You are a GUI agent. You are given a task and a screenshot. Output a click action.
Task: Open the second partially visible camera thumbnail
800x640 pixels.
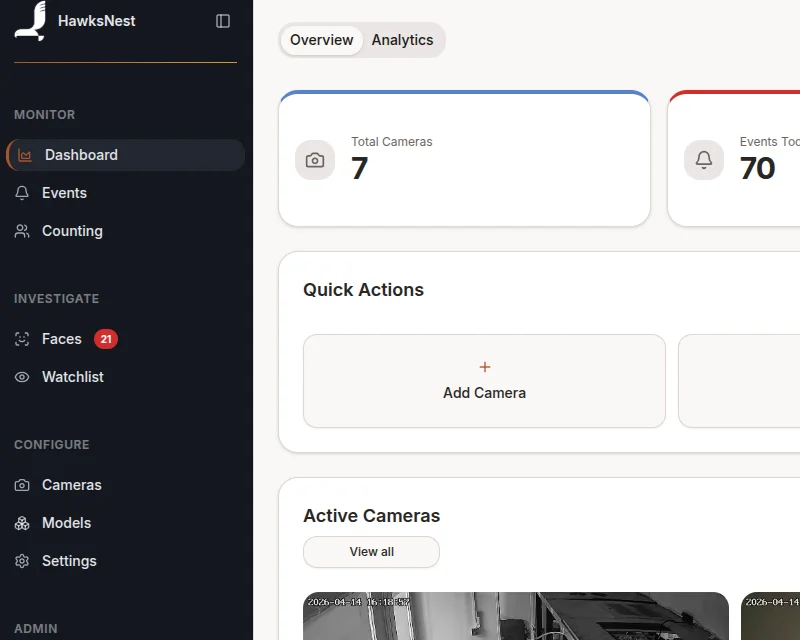770,616
